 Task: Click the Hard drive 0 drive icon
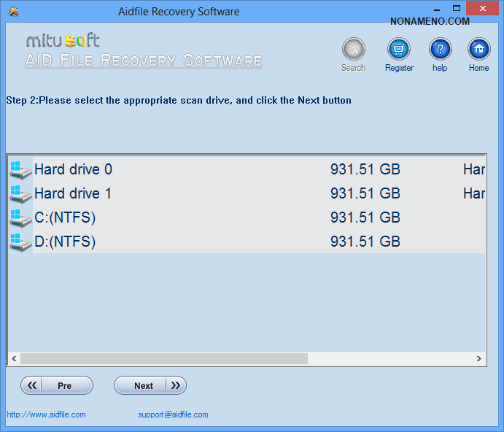(x=20, y=170)
